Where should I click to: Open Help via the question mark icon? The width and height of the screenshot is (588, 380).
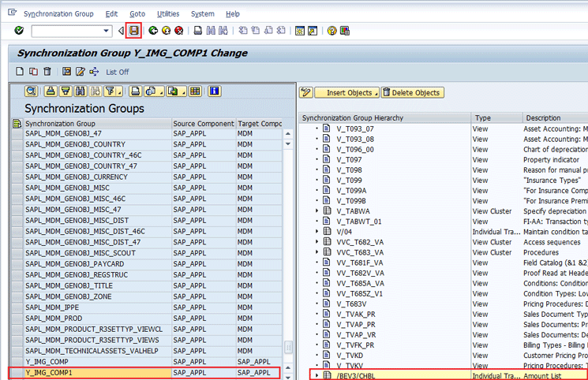(332, 31)
